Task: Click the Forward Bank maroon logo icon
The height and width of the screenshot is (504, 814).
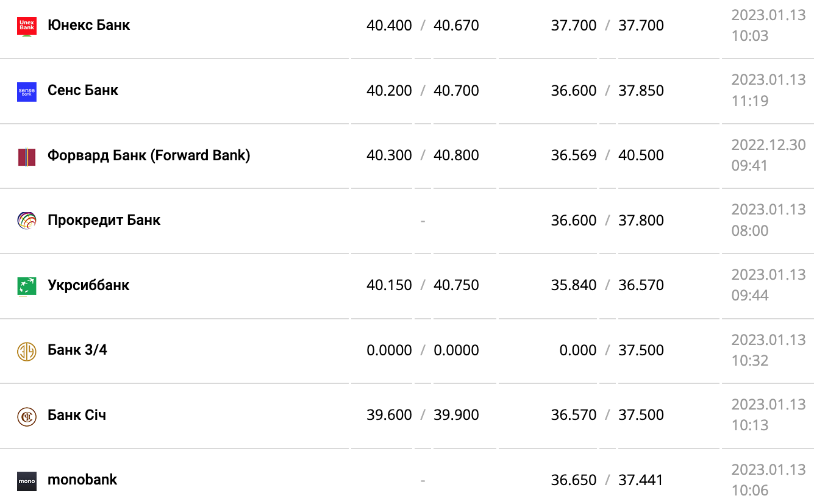Action: click(x=27, y=157)
